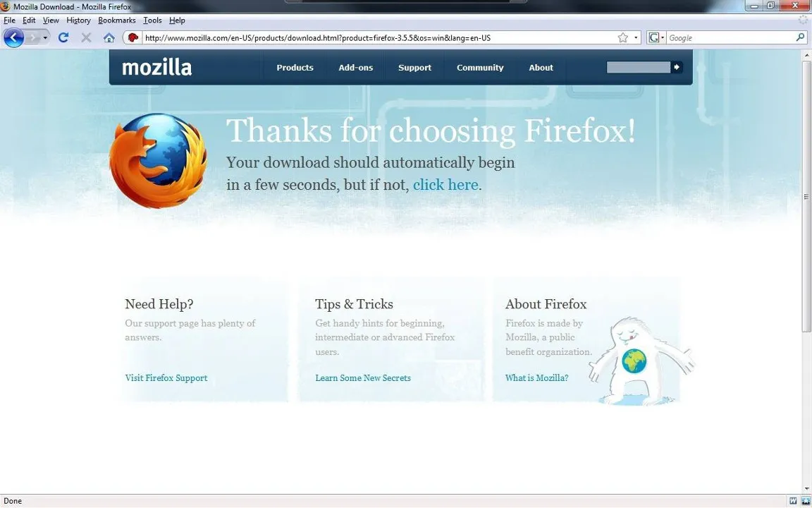Click the vertical scrollbar thumb
The width and height of the screenshot is (812, 508).
(x=806, y=197)
